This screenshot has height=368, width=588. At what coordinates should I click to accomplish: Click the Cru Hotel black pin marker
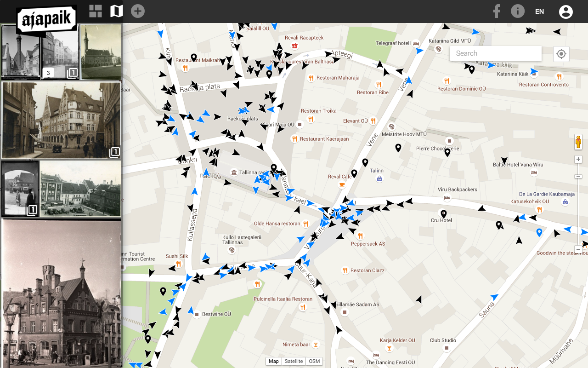pyautogui.click(x=444, y=214)
